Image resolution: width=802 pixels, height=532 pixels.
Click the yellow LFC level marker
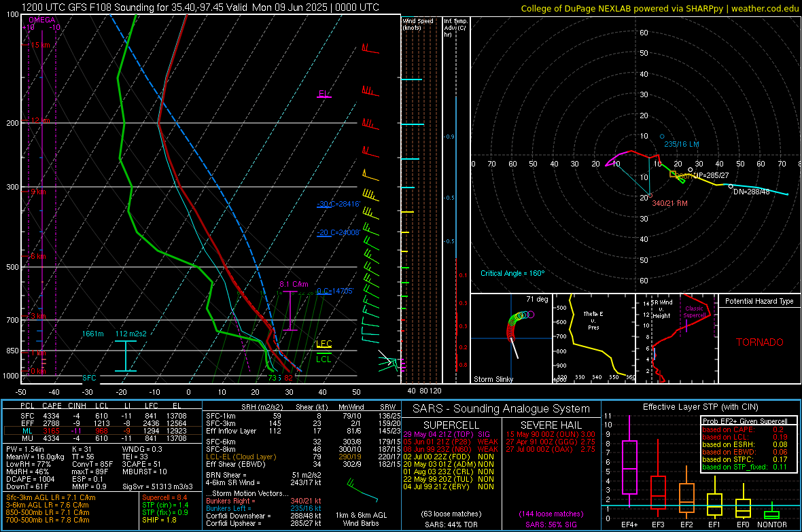(324, 344)
